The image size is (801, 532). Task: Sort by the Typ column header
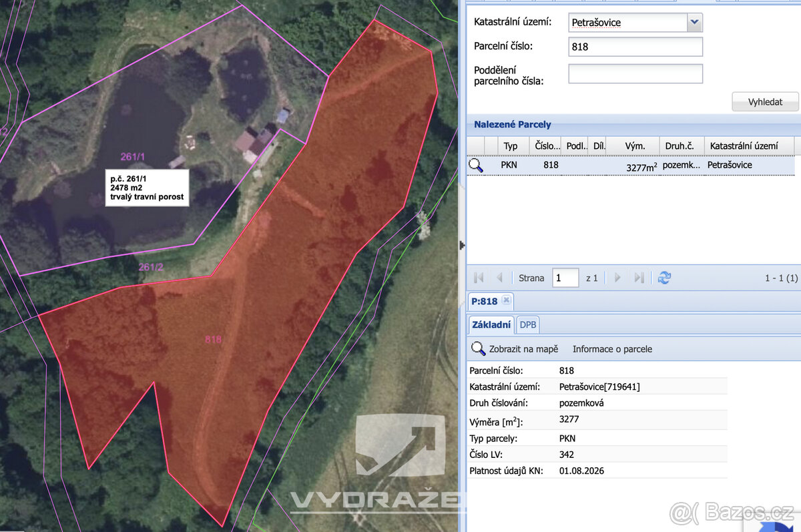514,146
